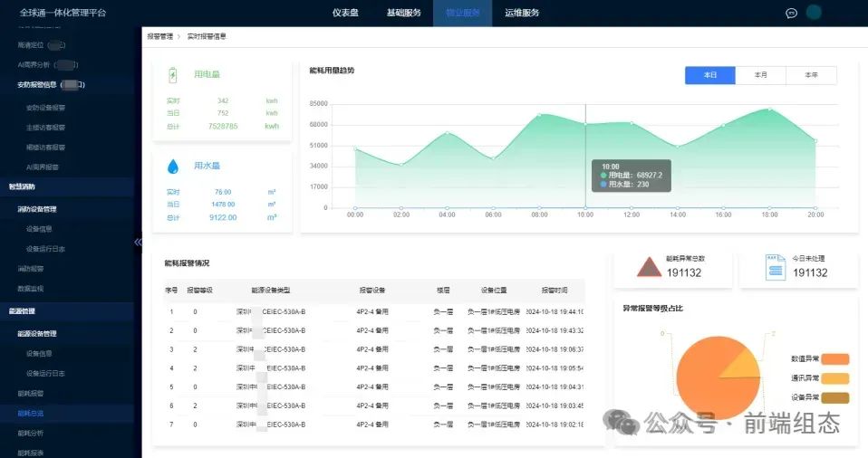The height and width of the screenshot is (458, 868).
Task: Select the active 能耗总览 sidebar item
Action: 31,414
